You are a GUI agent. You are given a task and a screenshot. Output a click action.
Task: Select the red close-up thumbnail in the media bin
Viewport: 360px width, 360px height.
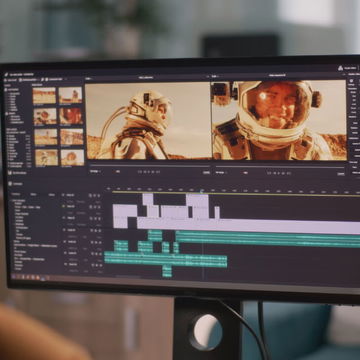(71, 116)
